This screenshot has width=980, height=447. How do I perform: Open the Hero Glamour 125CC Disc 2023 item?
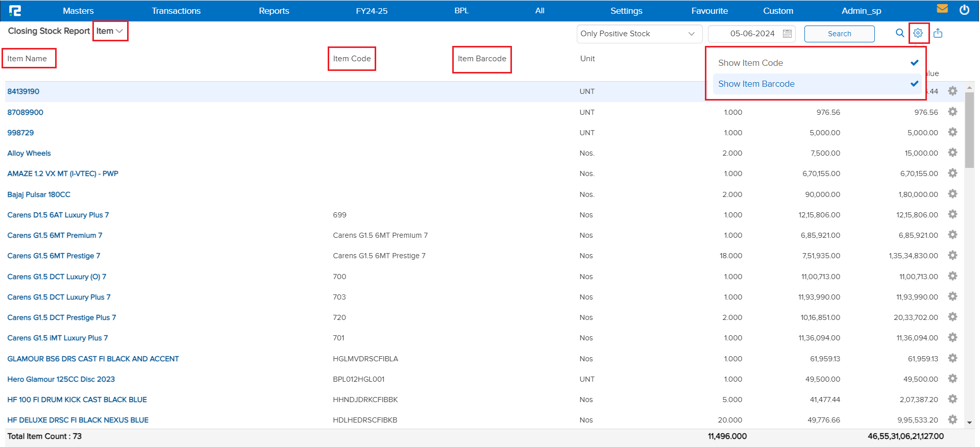(x=61, y=379)
